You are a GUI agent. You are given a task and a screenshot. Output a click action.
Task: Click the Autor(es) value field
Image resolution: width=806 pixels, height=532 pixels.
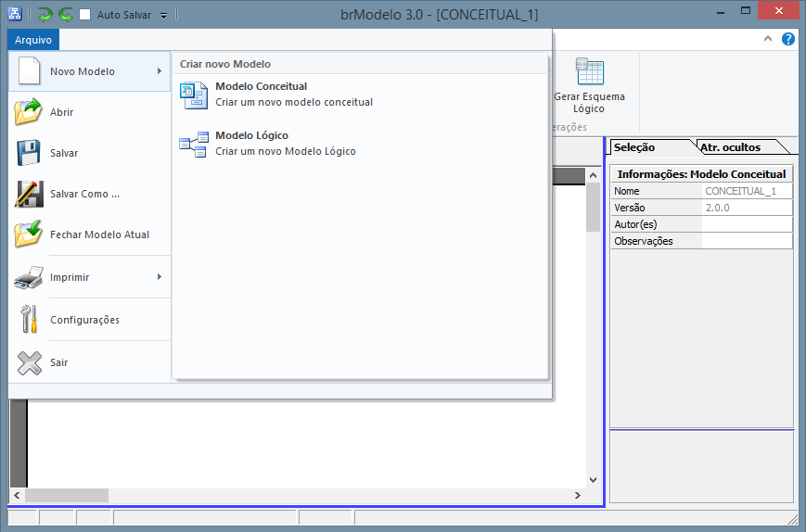[x=747, y=224]
